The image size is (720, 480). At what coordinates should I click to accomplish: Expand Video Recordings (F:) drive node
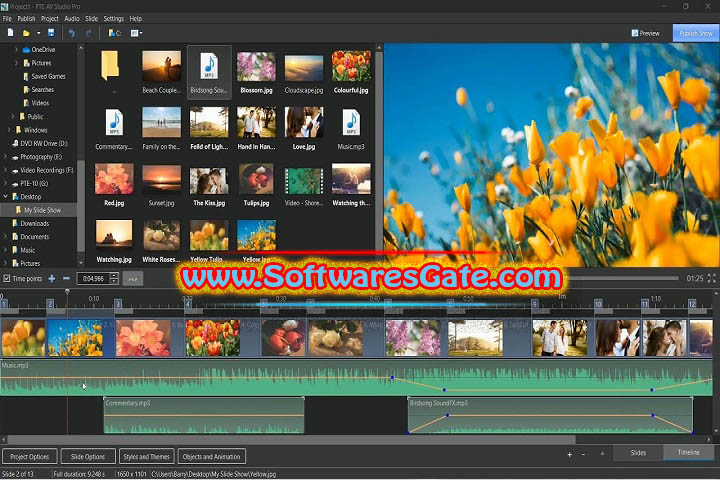tap(6, 170)
